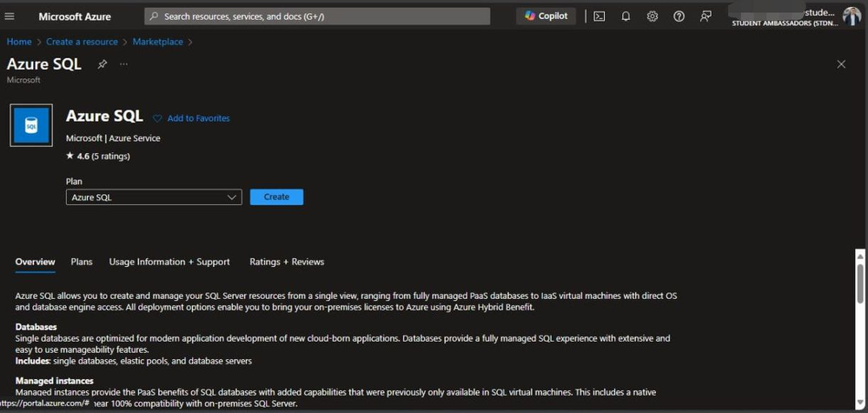
Task: Click the 'Microsoft | Azure Service' text
Action: (x=113, y=138)
